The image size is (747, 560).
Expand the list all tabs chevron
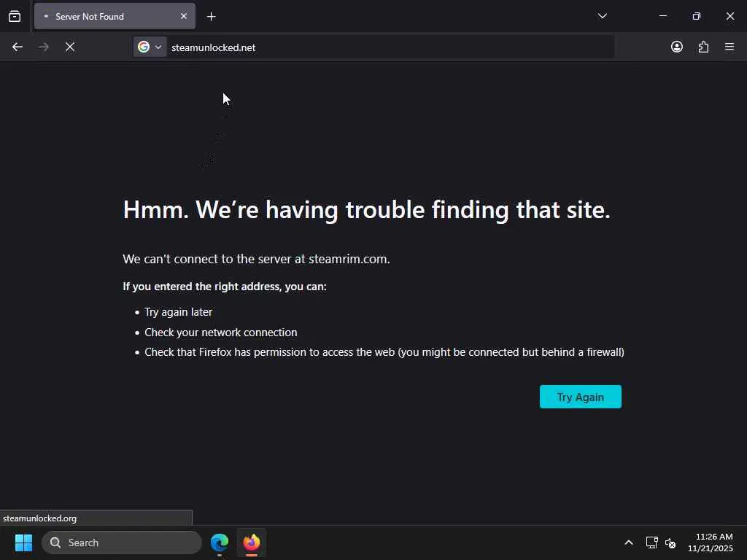(602, 16)
